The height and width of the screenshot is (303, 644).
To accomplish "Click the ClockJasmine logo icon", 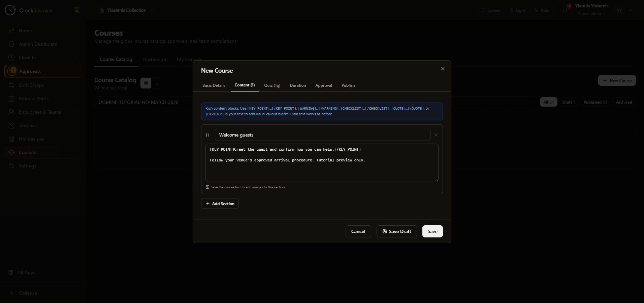I will (10, 10).
